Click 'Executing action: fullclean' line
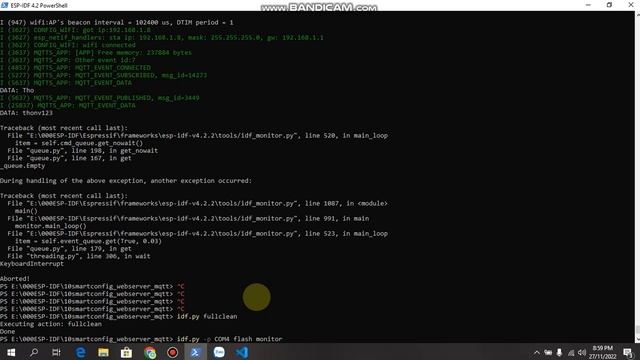This screenshot has height=360, width=640. click(51, 324)
